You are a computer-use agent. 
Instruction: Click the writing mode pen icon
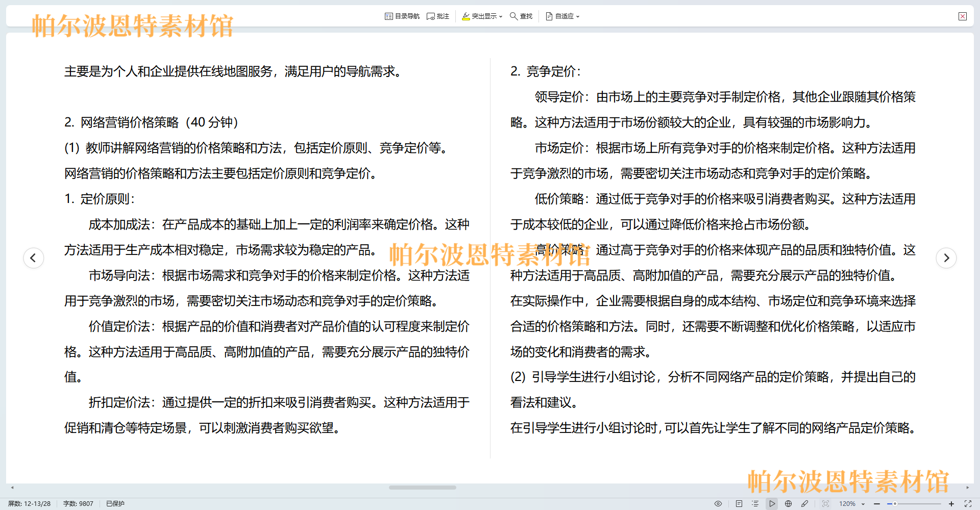[x=805, y=503]
